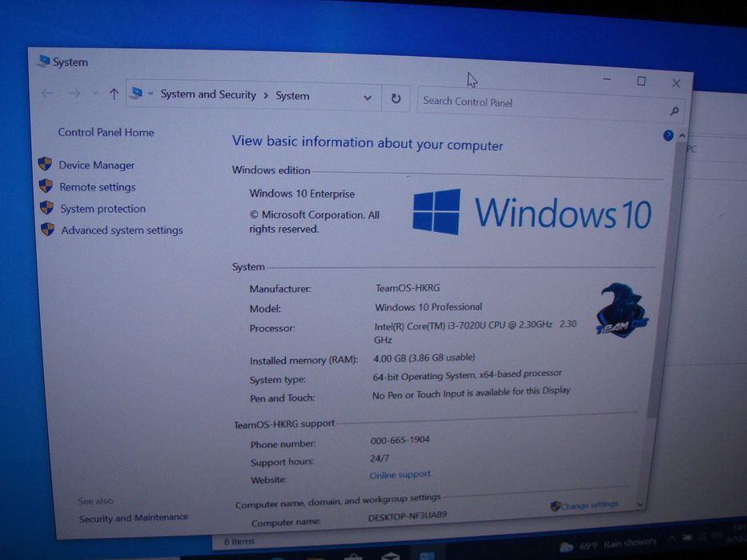
Task: Open Device Manager
Action: point(97,166)
